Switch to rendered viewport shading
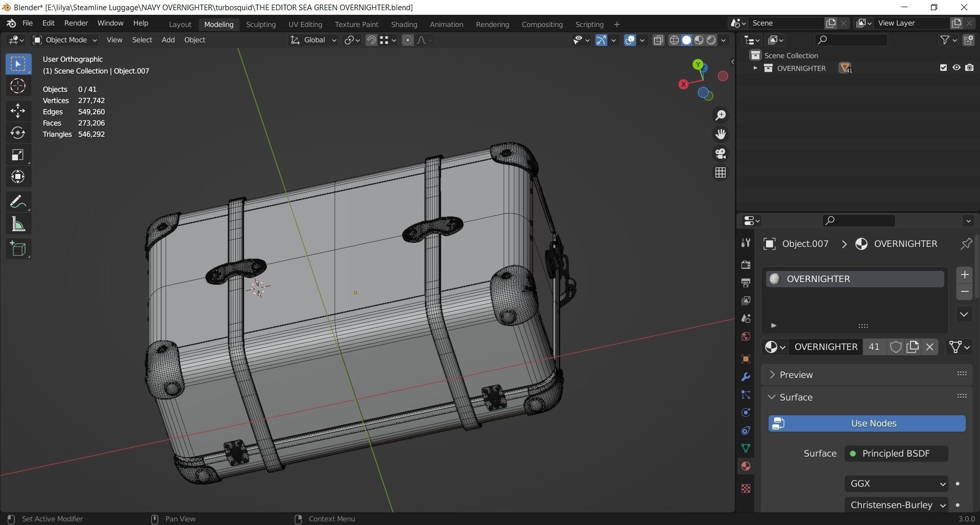 (711, 40)
